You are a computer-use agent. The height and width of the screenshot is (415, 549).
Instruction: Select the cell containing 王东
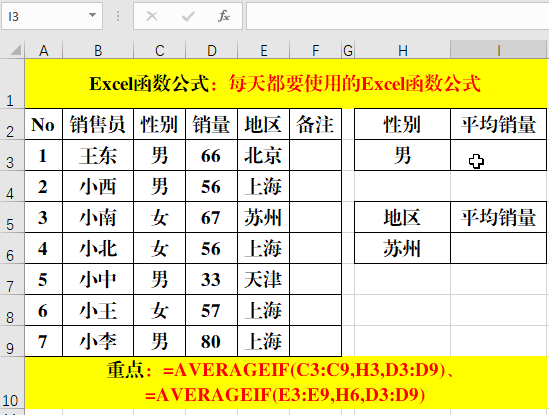coord(98,155)
